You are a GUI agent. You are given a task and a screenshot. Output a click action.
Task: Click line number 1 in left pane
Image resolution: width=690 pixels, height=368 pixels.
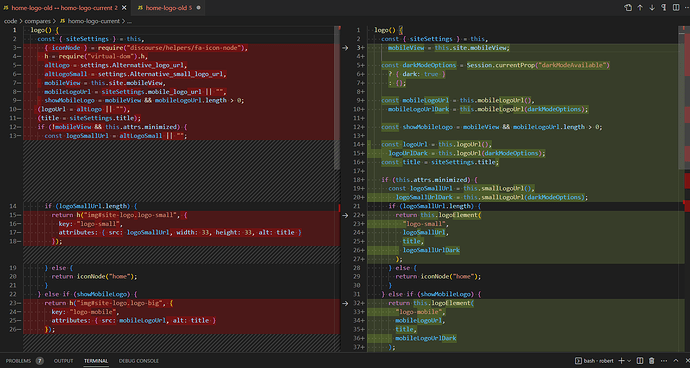tap(15, 30)
